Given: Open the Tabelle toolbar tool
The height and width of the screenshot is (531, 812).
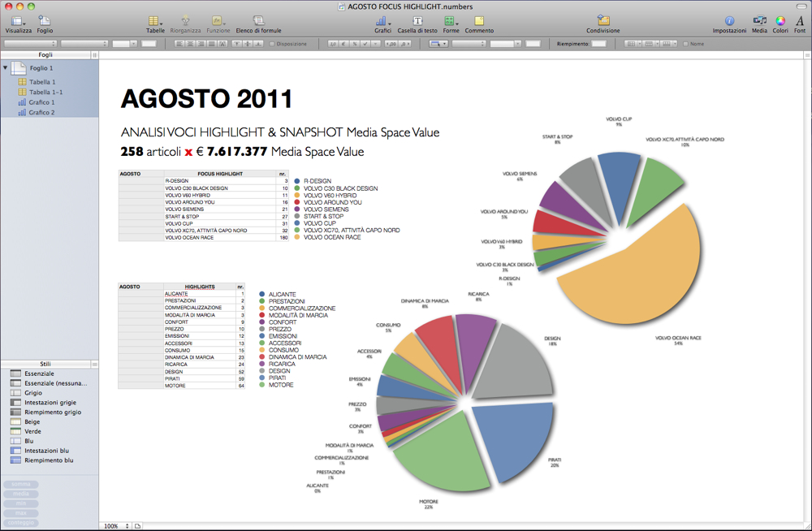Looking at the screenshot, I should [154, 21].
